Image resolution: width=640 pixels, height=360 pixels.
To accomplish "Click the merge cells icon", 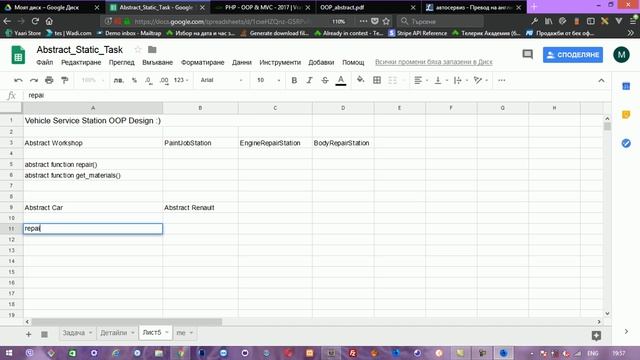I will pos(392,80).
